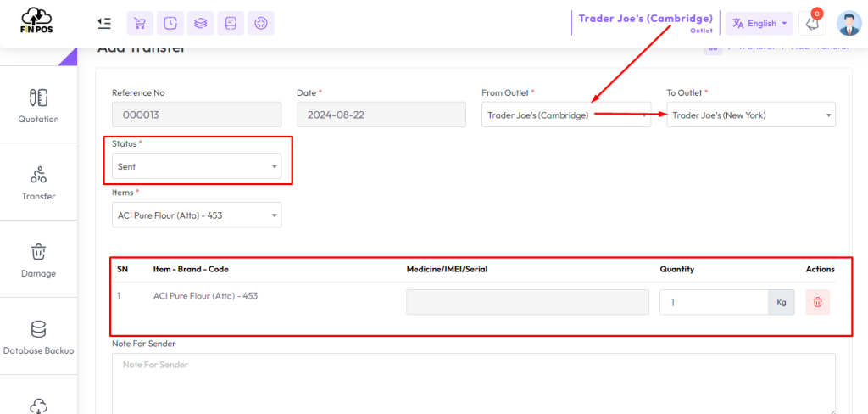Viewport: 868px width, 414px height.
Task: Click the Item - Brand - Code header
Action: pyautogui.click(x=191, y=269)
